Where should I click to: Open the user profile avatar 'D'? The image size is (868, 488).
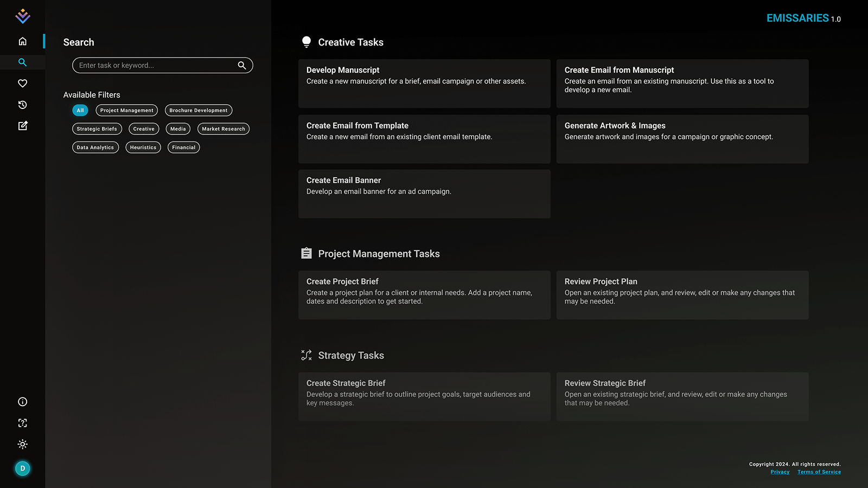pos(22,468)
